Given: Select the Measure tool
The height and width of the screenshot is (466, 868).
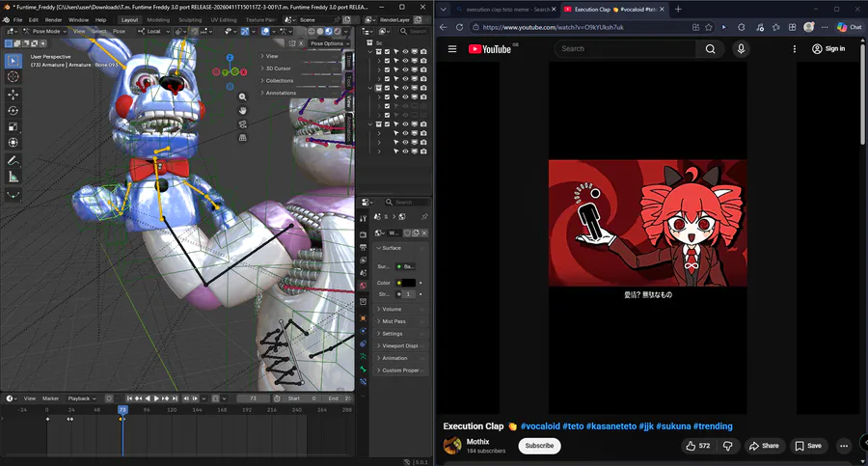Looking at the screenshot, I should click(x=14, y=177).
